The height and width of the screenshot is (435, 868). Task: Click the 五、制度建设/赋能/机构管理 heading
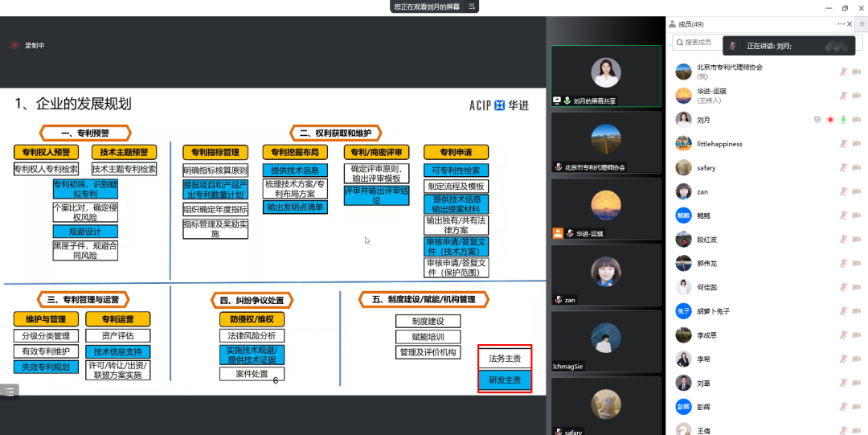424,300
